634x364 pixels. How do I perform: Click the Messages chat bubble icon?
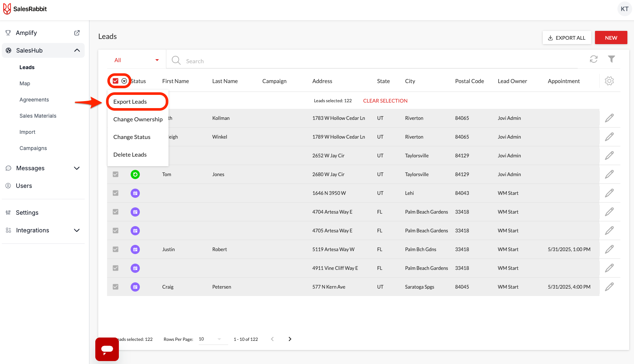pyautogui.click(x=8, y=168)
